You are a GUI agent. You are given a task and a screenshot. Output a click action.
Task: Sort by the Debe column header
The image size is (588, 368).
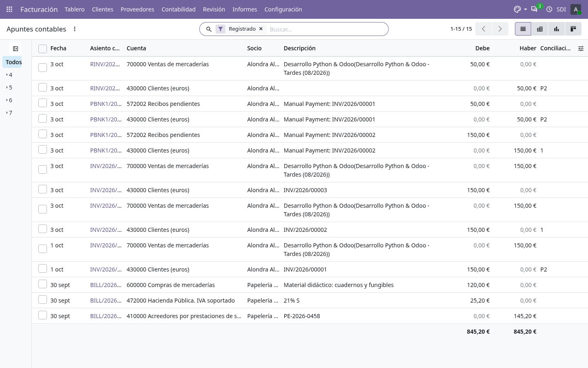tap(482, 48)
